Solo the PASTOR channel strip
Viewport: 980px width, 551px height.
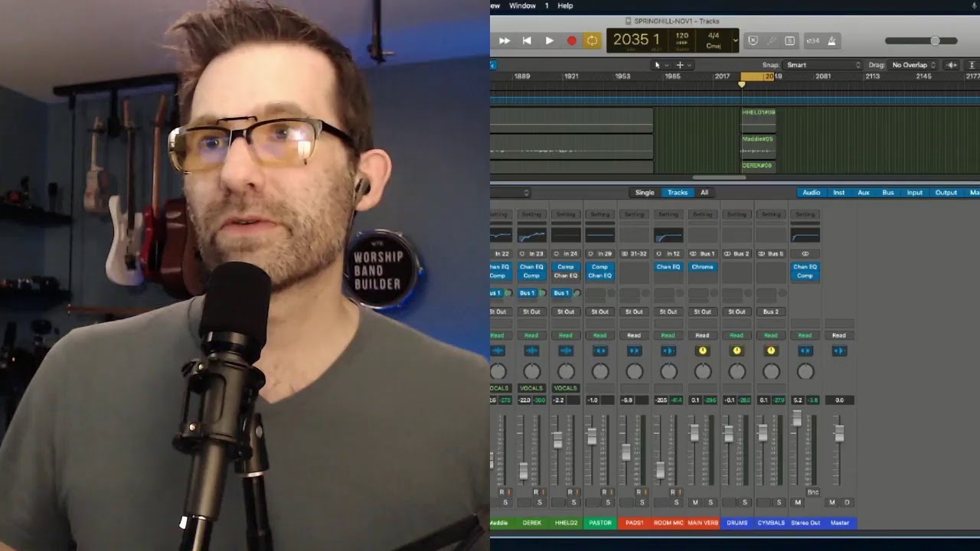click(608, 502)
